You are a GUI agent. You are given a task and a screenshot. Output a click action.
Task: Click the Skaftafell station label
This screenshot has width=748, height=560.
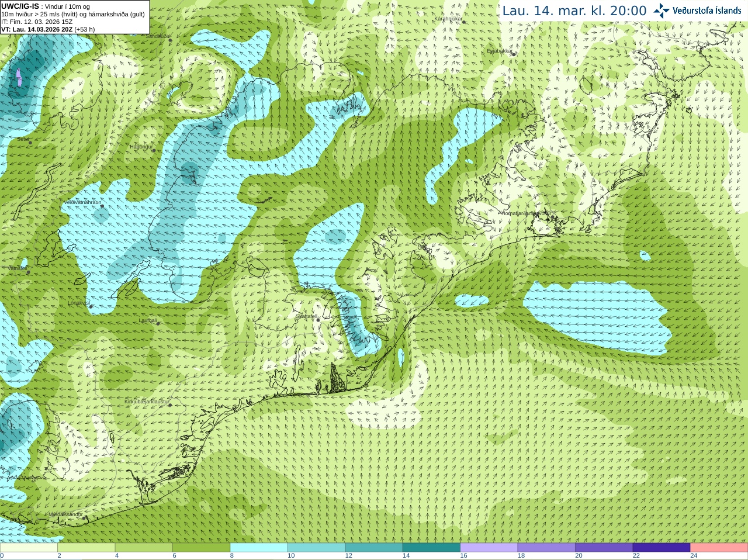click(306, 316)
